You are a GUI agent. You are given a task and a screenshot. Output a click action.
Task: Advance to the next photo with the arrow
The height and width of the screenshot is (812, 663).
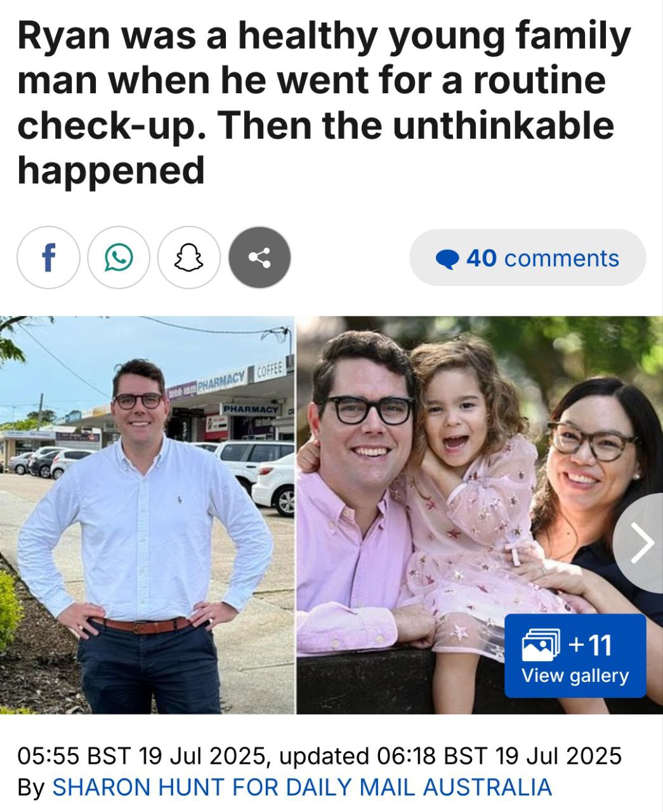pos(641,543)
